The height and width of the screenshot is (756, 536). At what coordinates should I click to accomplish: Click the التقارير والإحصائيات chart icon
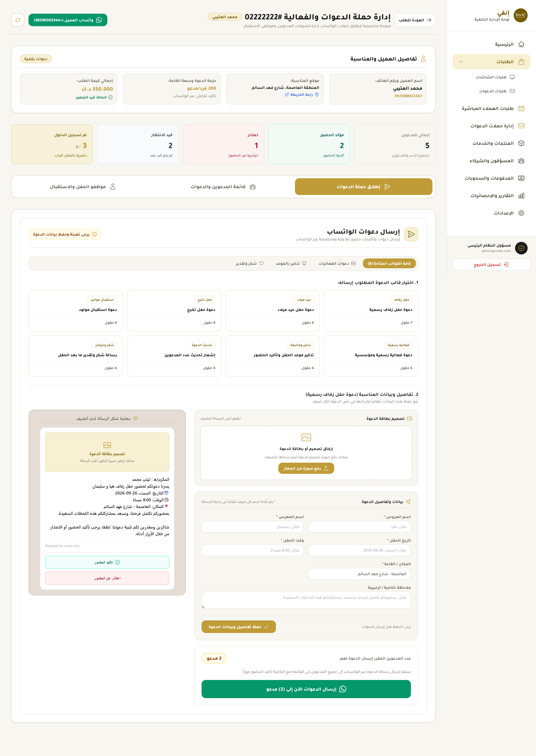pyautogui.click(x=521, y=196)
